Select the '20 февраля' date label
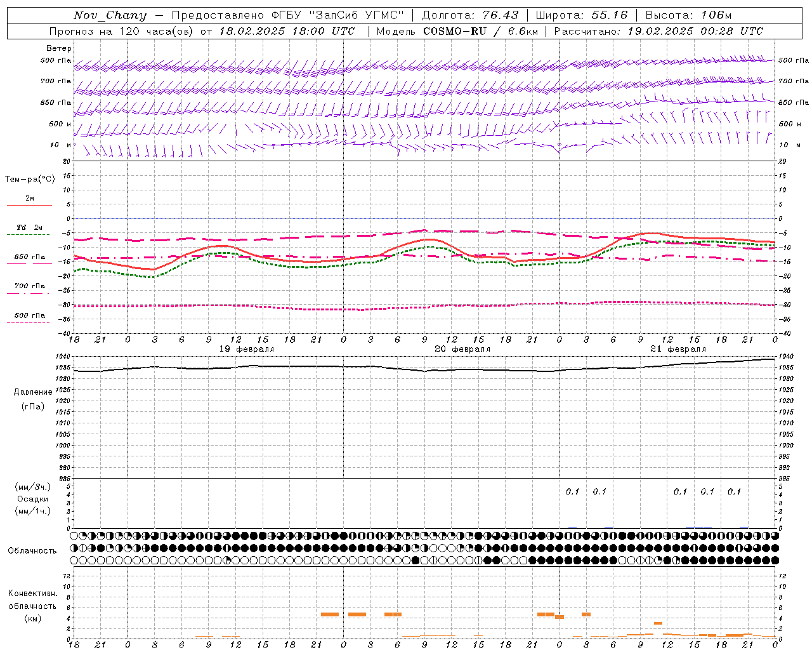Viewport: 812px width, 650px height. tap(462, 349)
